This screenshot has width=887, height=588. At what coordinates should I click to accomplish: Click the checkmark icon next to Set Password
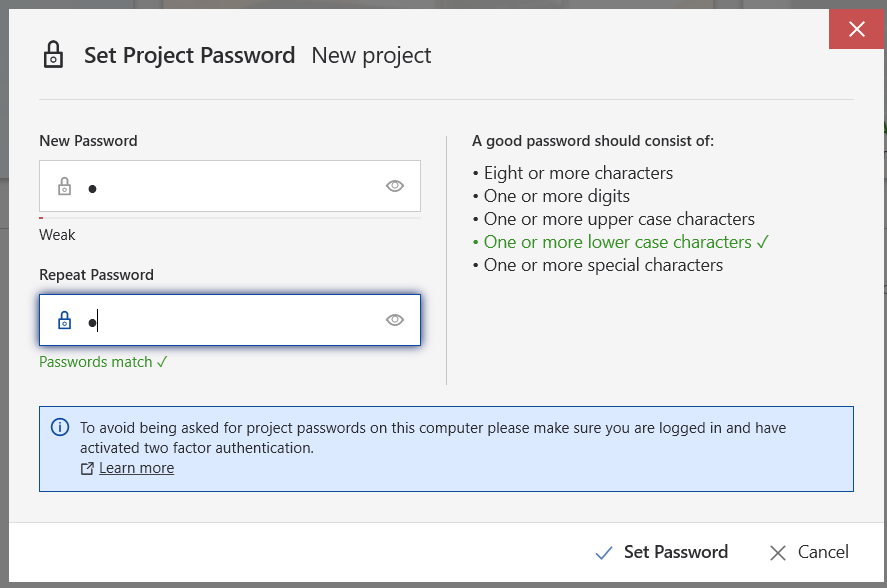604,552
